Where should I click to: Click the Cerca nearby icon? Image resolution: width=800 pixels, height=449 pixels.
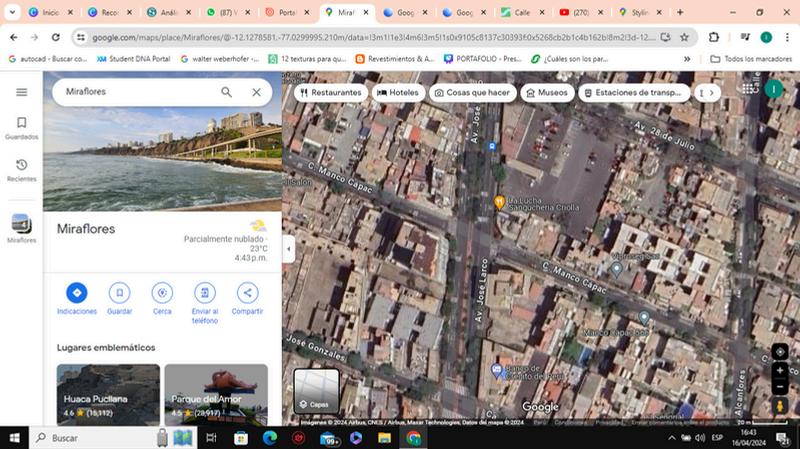coord(162,293)
